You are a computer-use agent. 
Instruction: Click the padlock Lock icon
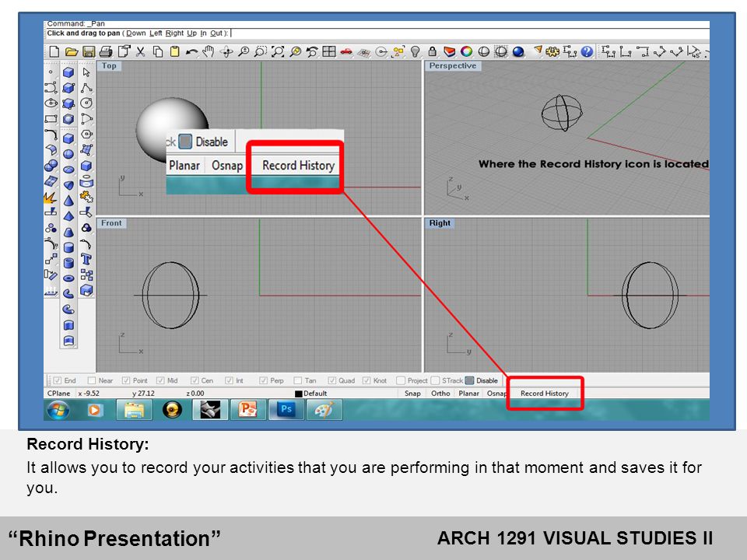coord(432,51)
